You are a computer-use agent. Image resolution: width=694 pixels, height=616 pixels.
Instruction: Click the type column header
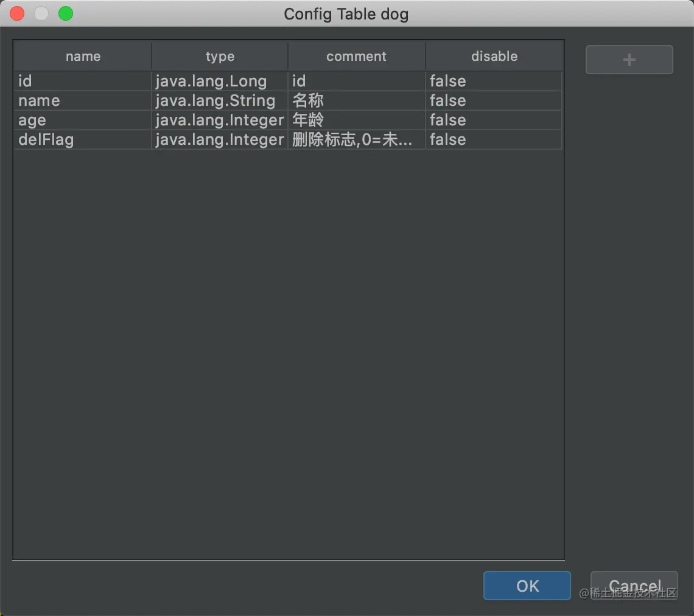coord(220,56)
